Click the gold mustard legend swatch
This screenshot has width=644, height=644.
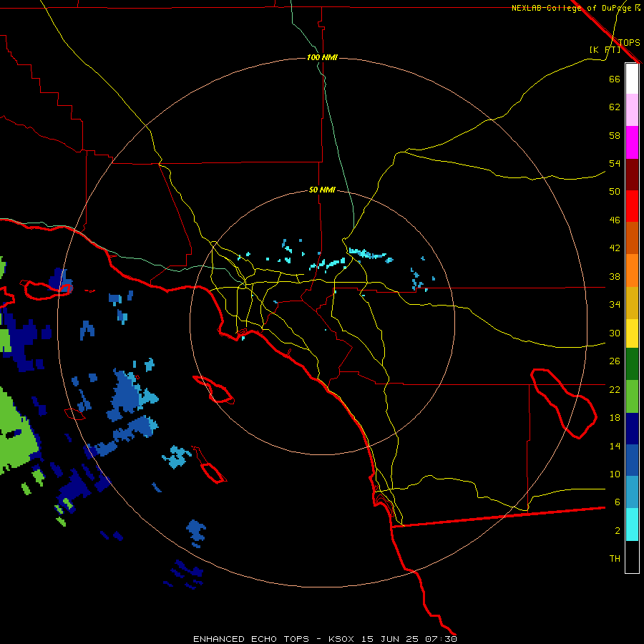coord(632,303)
